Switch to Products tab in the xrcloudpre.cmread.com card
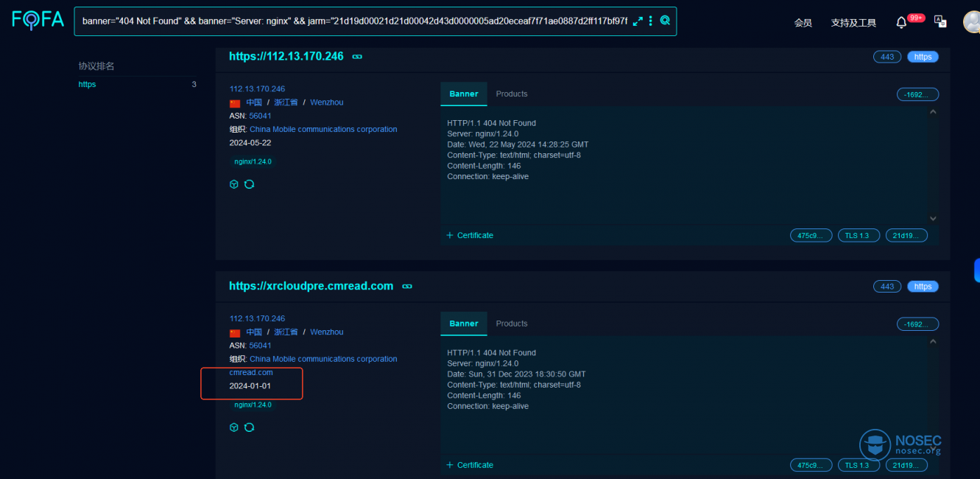The width and height of the screenshot is (980, 479). click(512, 324)
